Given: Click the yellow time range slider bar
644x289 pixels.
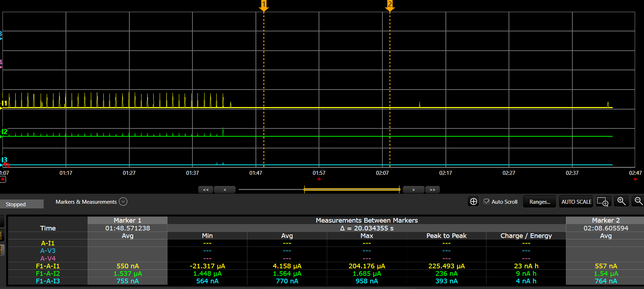Looking at the screenshot, I should coord(352,189).
